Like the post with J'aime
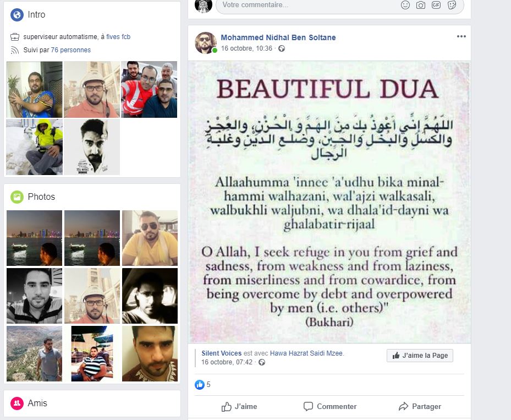The height and width of the screenshot is (420, 511). pos(239,406)
